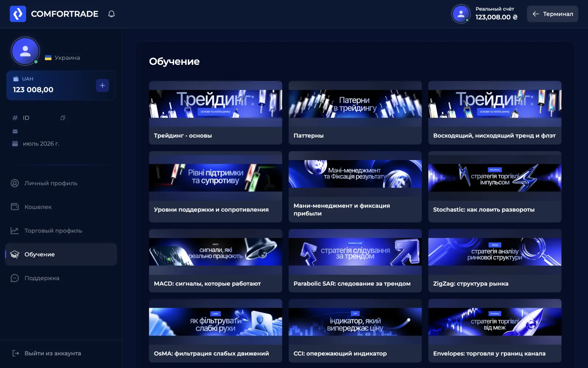
Task: Click the logout icon
Action: point(16,353)
